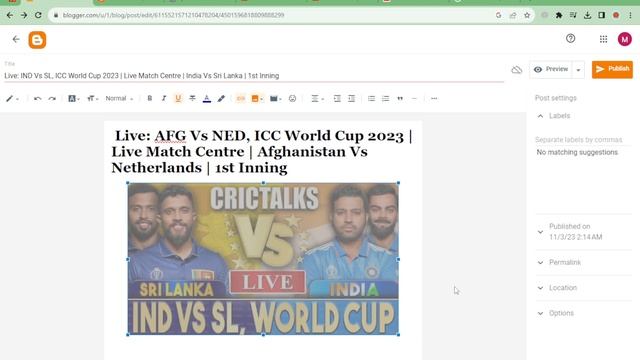Open the Google apps grid
Image resolution: width=640 pixels, height=360 pixels.
(603, 39)
